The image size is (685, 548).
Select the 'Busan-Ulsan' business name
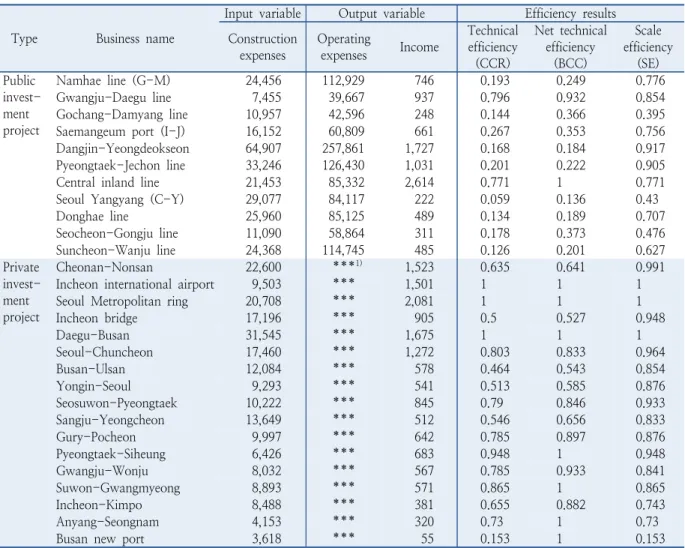90,369
